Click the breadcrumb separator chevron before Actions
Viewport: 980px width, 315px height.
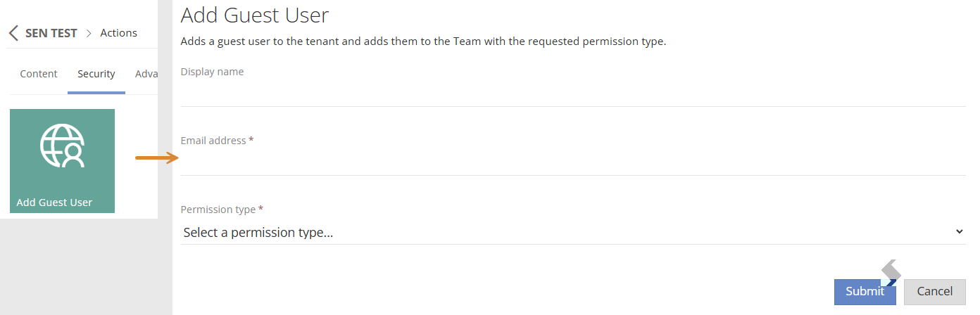coord(89,33)
